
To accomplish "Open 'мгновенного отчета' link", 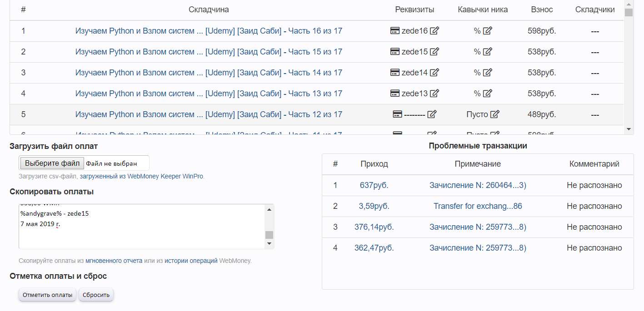I will pos(114,261).
